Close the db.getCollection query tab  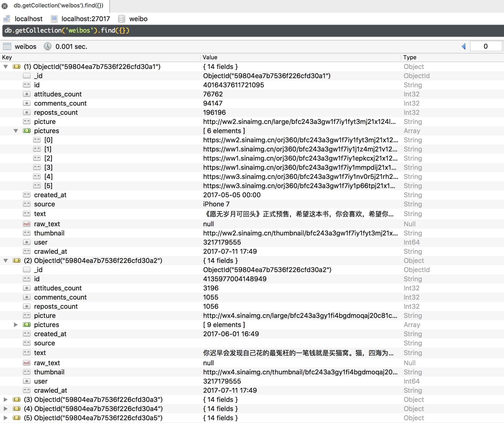pyautogui.click(x=5, y=6)
